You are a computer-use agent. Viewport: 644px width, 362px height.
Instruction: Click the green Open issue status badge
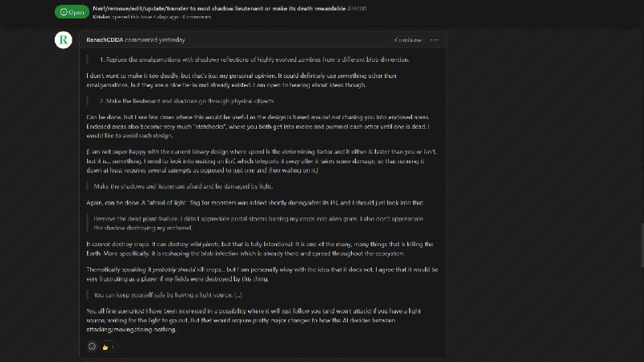(71, 12)
